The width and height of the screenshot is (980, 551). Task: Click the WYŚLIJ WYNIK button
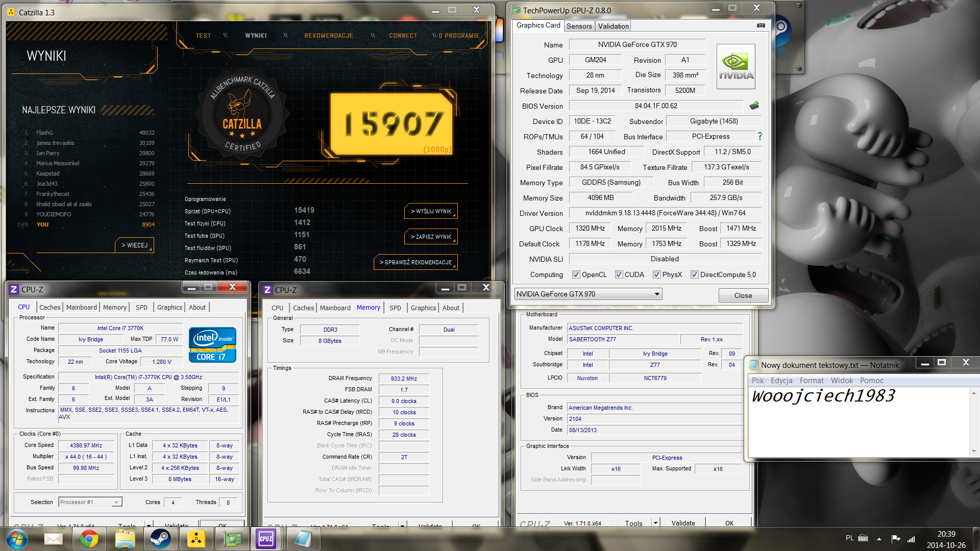431,211
